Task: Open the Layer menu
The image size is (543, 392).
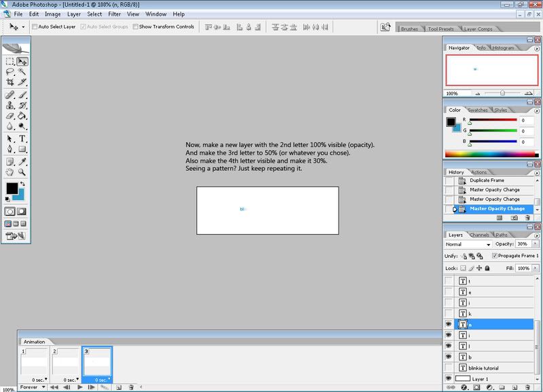Action: (x=74, y=14)
